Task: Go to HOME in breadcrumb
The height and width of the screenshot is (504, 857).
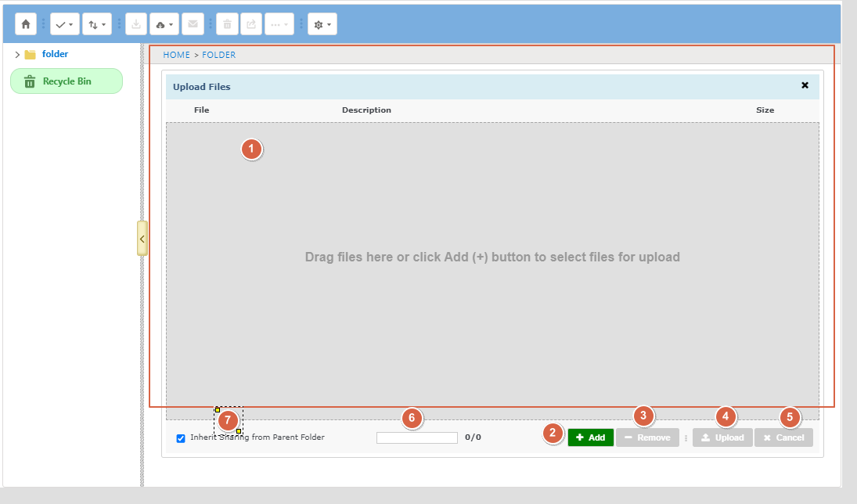Action: click(x=176, y=55)
